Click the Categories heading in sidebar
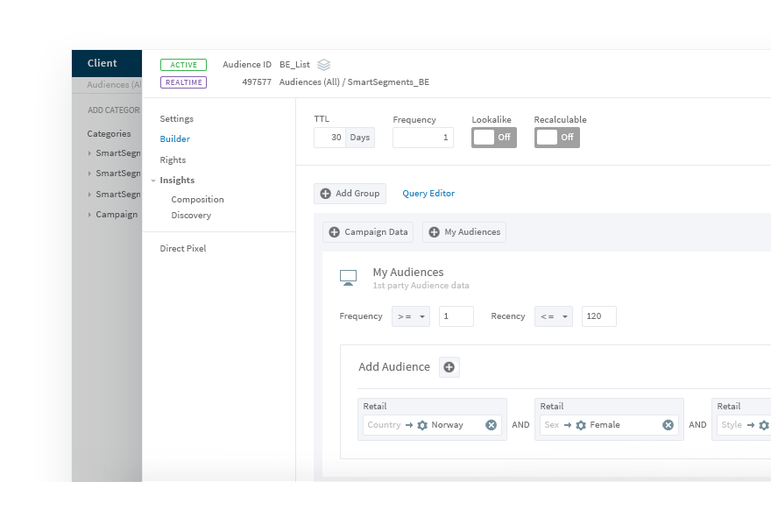This screenshot has width=771, height=532. (109, 134)
